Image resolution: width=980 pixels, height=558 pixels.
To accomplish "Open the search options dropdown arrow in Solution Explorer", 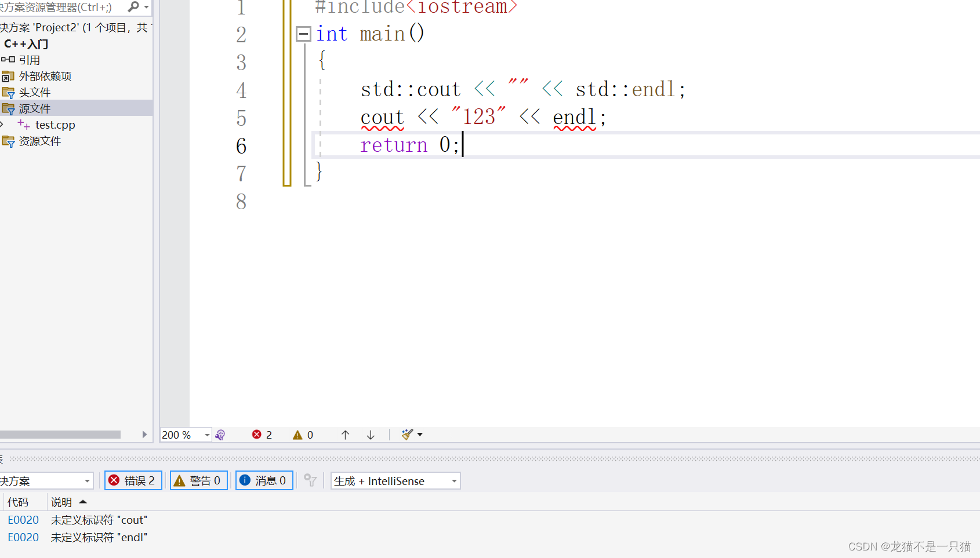I will [146, 7].
